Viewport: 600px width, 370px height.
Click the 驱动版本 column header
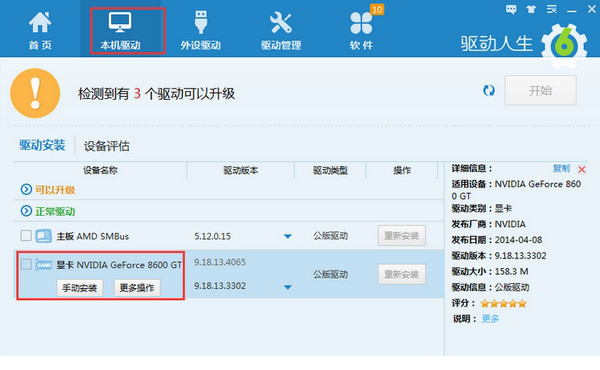241,170
